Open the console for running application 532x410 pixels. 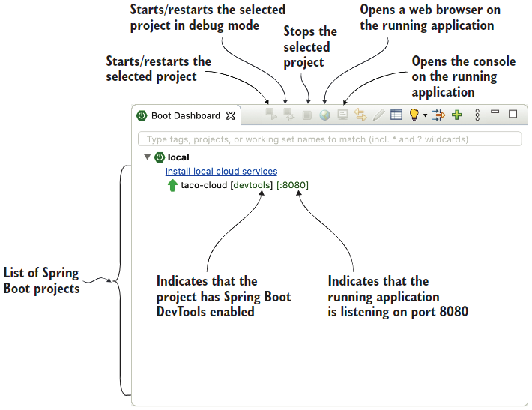coord(342,115)
